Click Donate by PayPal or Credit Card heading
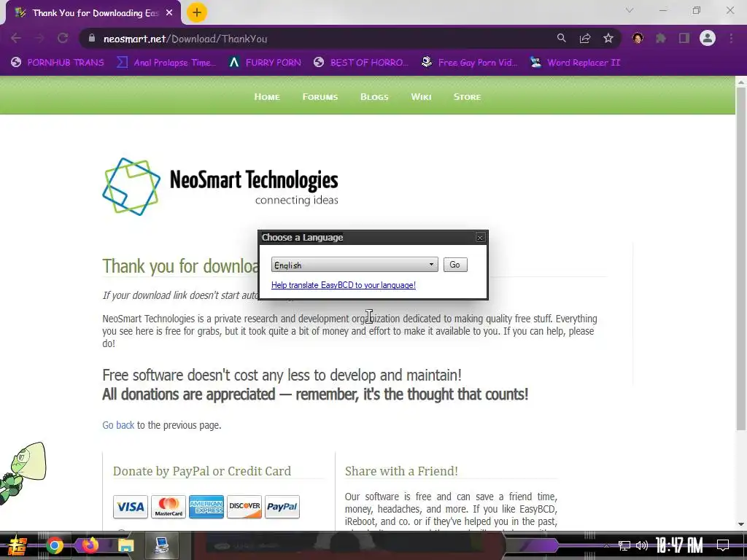This screenshot has height=560, width=747. tap(202, 471)
